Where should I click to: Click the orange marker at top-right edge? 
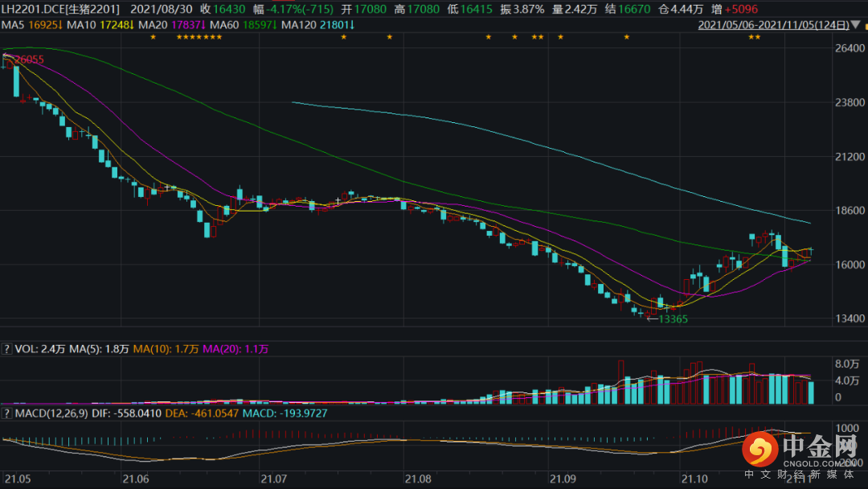coord(866,26)
